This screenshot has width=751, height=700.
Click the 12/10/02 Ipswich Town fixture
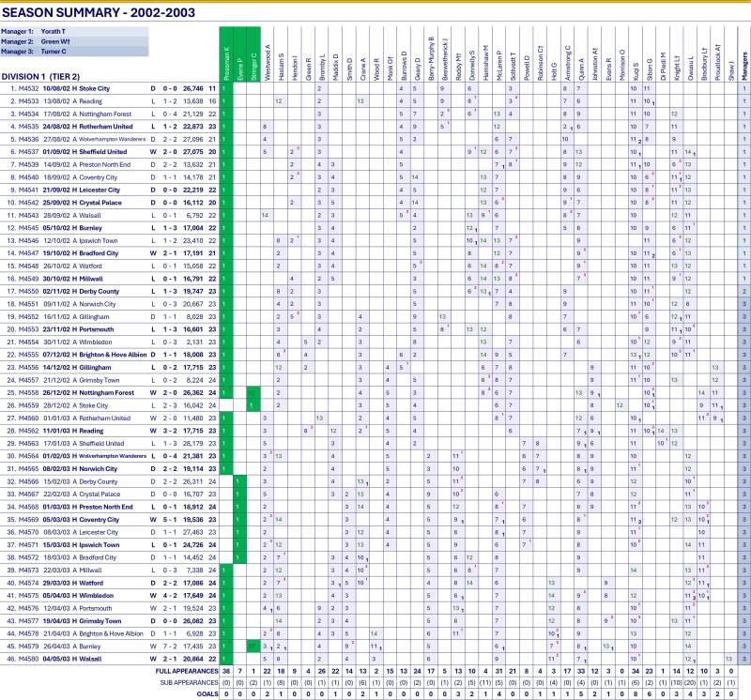(110, 241)
